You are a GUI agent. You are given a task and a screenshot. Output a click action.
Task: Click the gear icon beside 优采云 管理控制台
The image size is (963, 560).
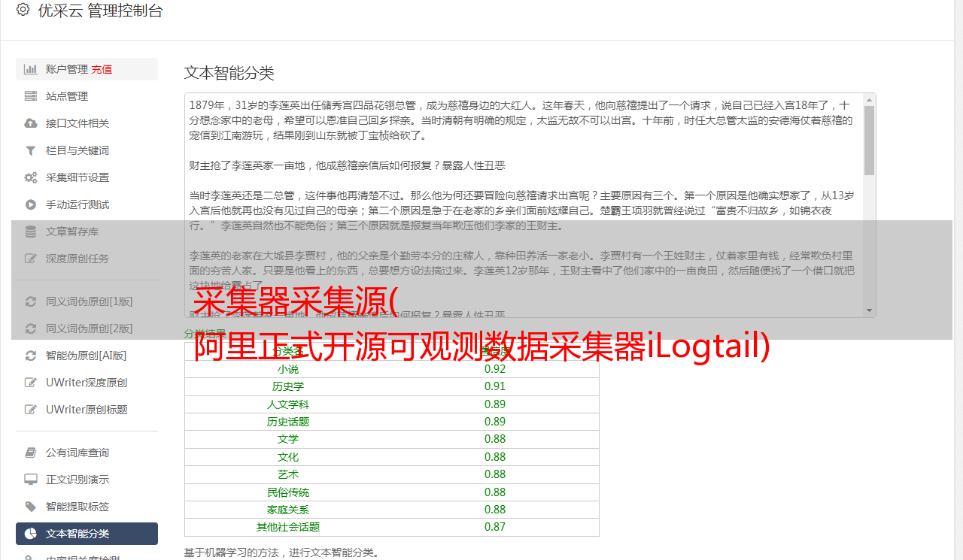point(23,10)
